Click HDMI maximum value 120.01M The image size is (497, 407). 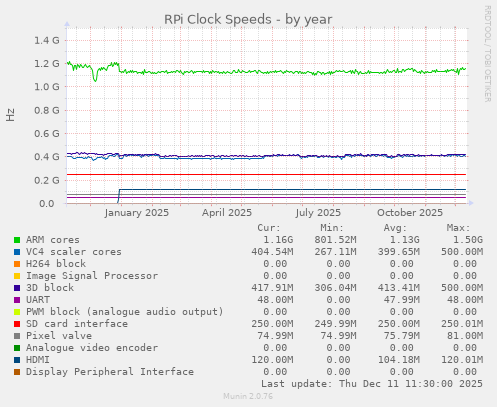click(x=462, y=360)
